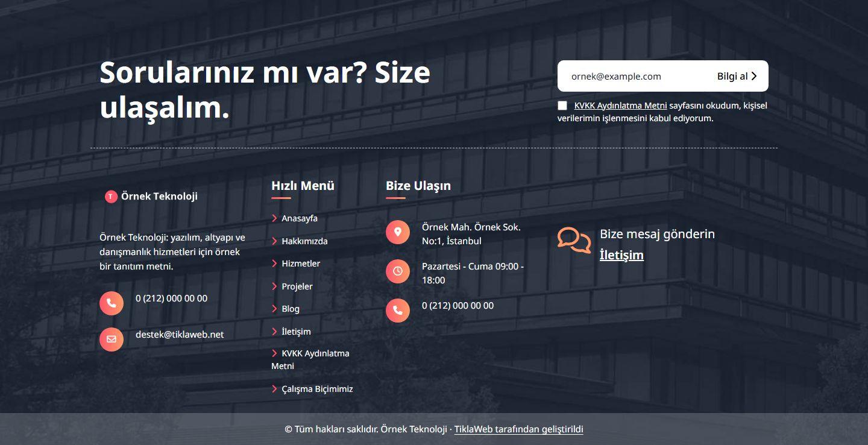Click the Örnek Teknoloji name beside the logo

pos(159,196)
